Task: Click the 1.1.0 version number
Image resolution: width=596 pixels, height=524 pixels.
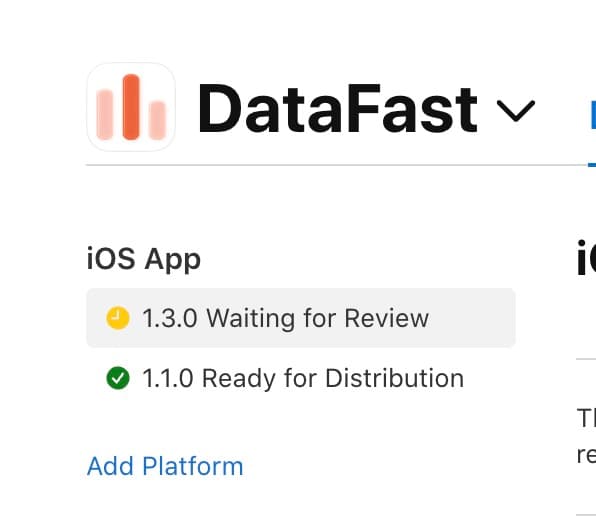Action: (x=168, y=378)
